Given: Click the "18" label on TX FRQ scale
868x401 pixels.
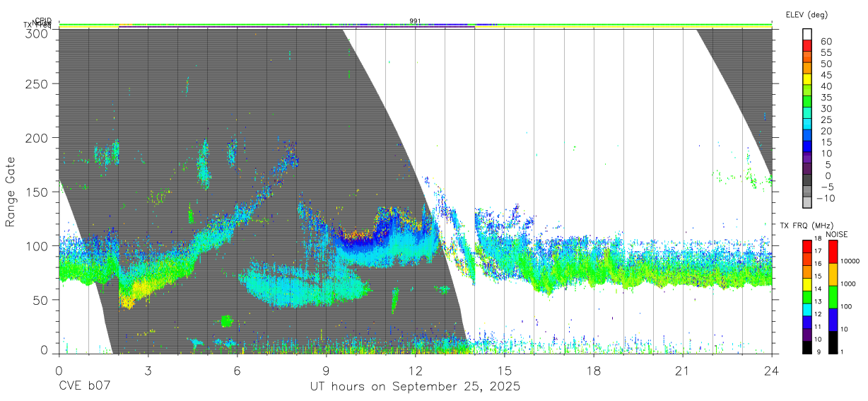Looking at the screenshot, I should (x=817, y=238).
